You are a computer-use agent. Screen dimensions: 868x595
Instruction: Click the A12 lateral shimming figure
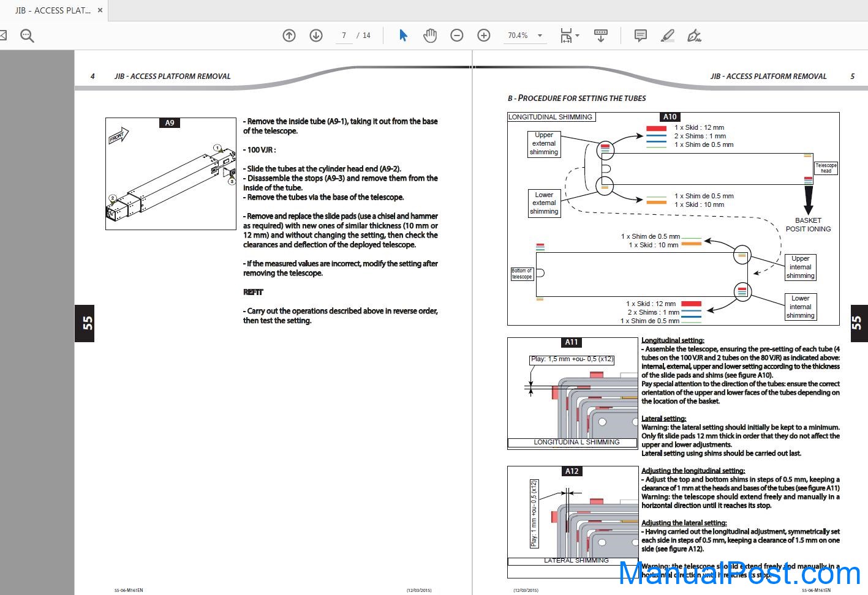click(x=573, y=522)
